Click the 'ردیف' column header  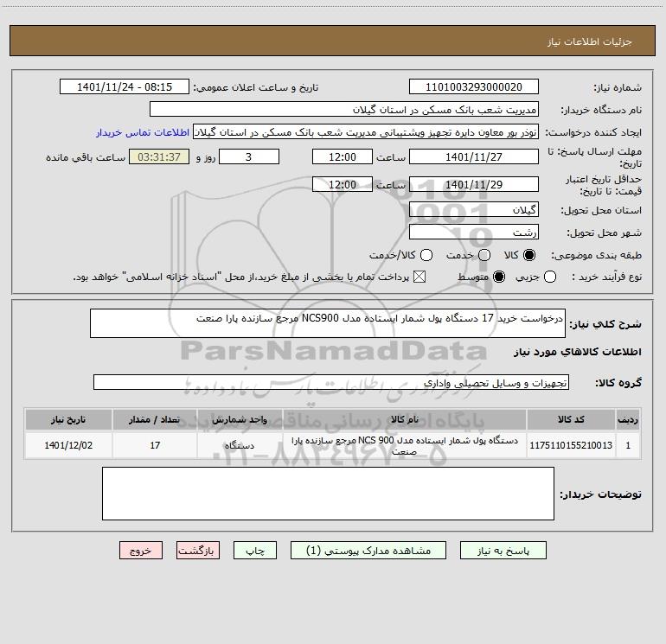coord(628,420)
